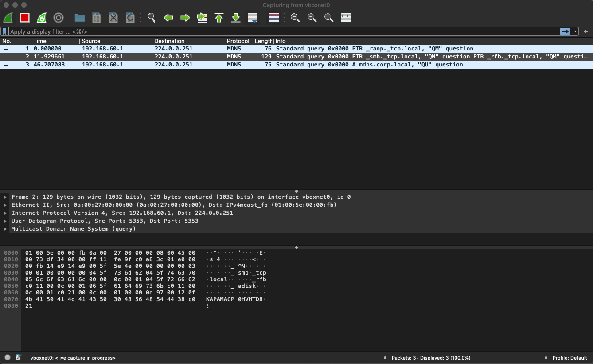This screenshot has height=364, width=593.
Task: Go to the last packet
Action: (x=235, y=18)
